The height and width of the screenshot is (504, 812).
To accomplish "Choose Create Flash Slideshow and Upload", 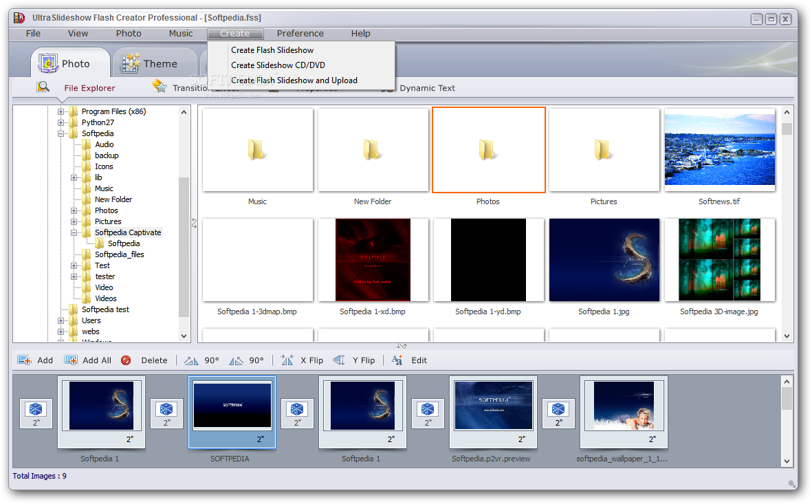I will click(294, 80).
